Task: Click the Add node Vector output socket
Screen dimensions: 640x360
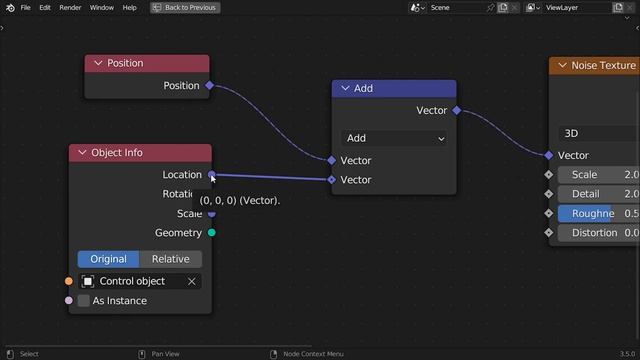Action: tap(457, 110)
